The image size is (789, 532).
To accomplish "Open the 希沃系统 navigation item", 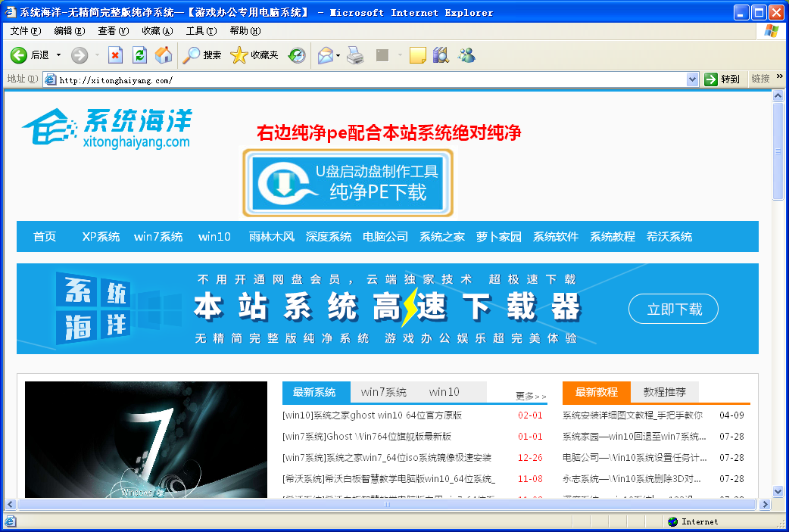I will pos(669,236).
